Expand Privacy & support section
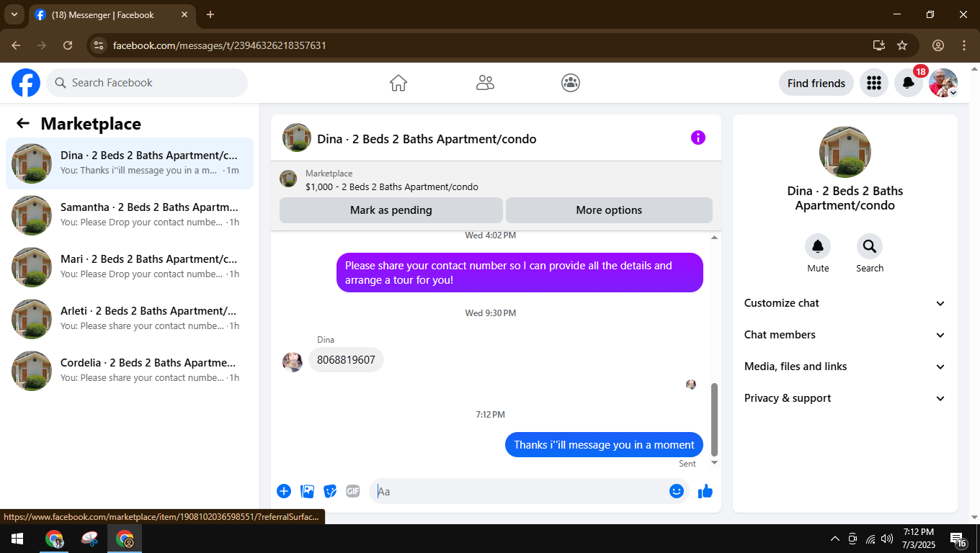Image resolution: width=980 pixels, height=553 pixels. click(845, 398)
